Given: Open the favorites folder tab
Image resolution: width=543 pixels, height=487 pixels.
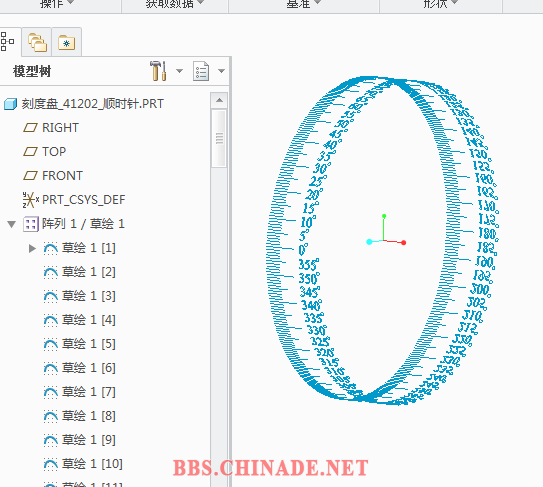Looking at the screenshot, I should [x=66, y=42].
